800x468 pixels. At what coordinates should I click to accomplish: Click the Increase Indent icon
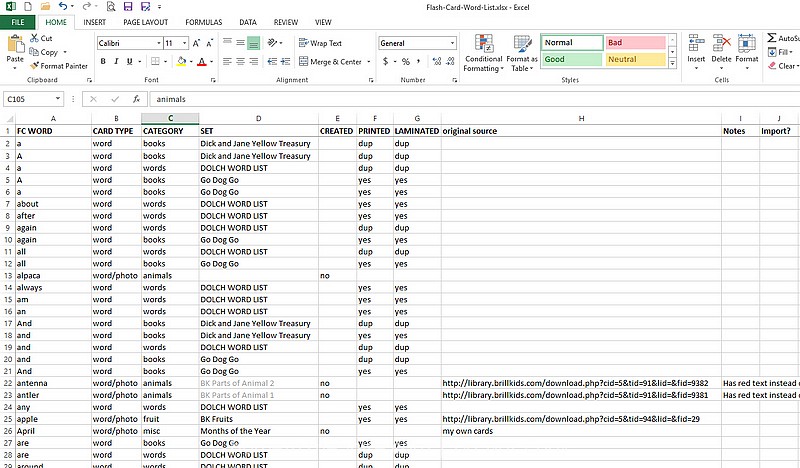click(x=285, y=62)
